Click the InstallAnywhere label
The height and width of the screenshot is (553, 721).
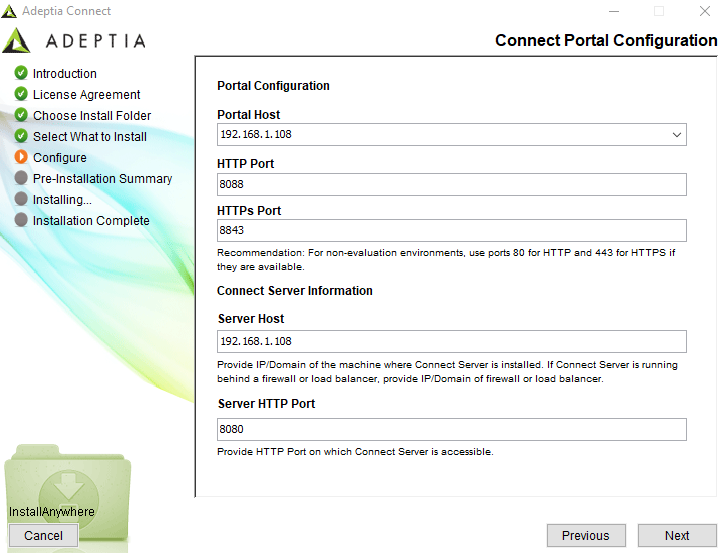pyautogui.click(x=52, y=512)
